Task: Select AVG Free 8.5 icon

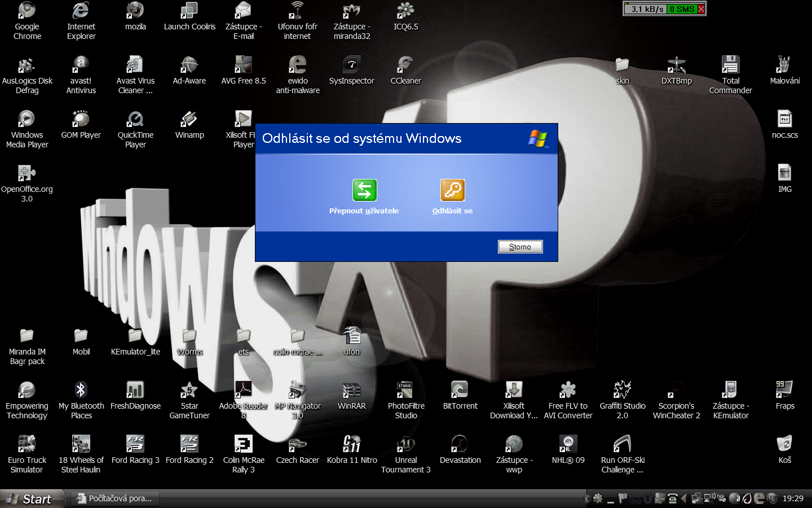Action: coord(244,65)
